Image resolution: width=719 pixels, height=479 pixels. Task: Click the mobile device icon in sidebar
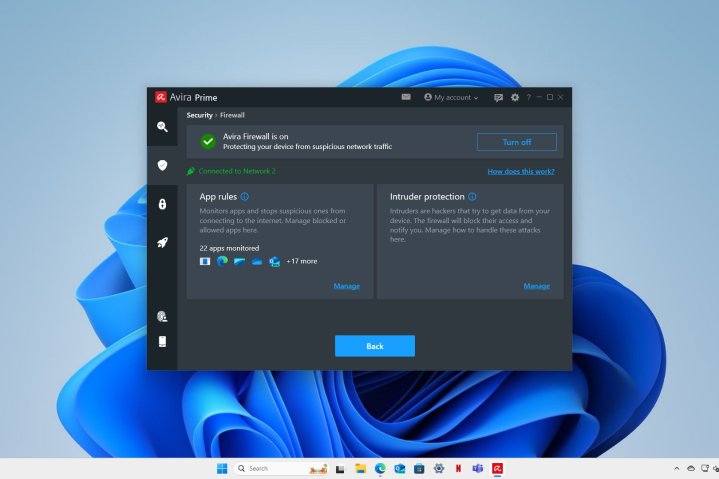point(162,341)
